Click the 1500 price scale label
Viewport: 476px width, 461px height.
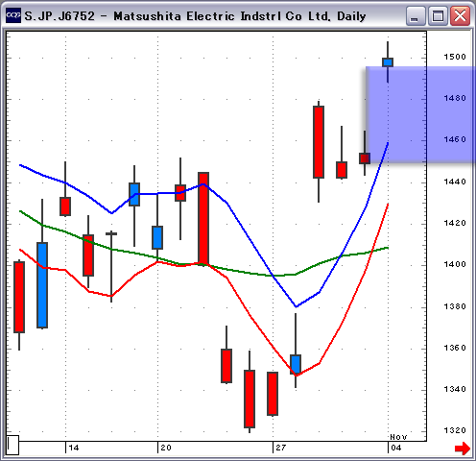pyautogui.click(x=455, y=57)
